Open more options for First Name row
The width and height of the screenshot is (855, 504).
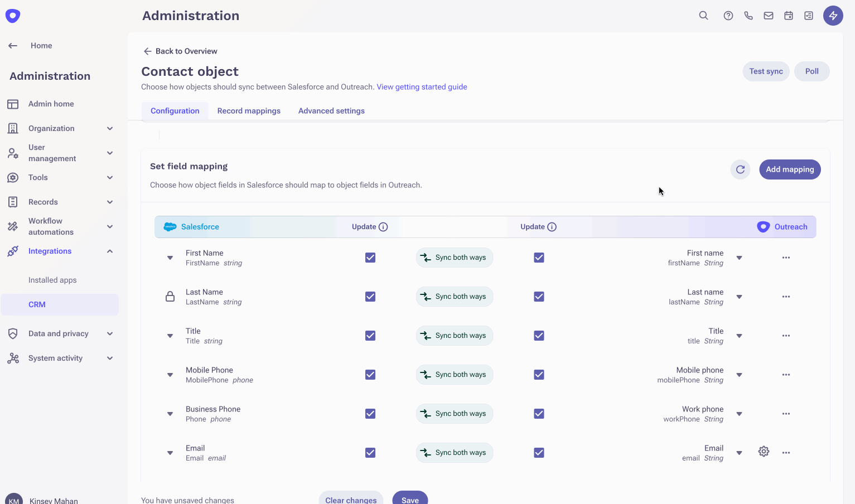pyautogui.click(x=786, y=258)
